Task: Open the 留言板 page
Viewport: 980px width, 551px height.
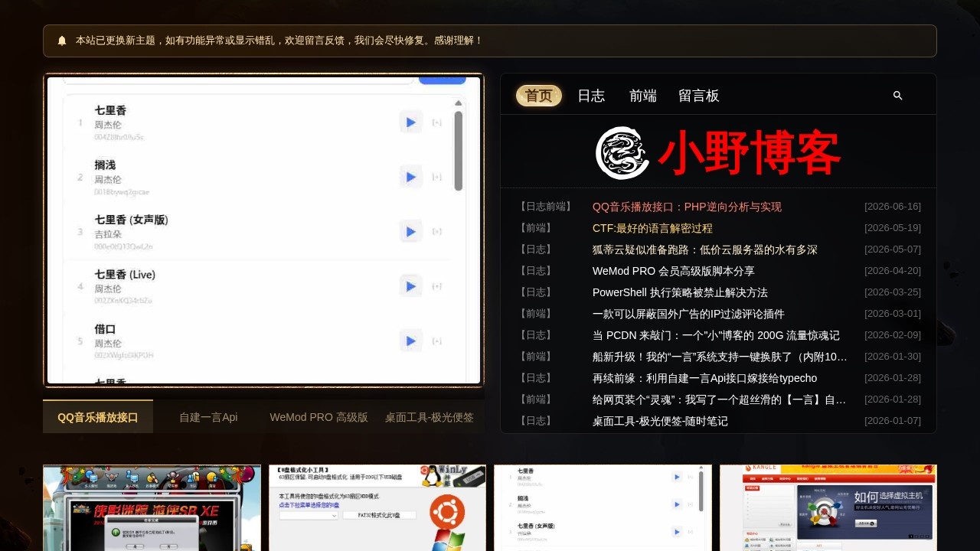Action: (x=699, y=96)
